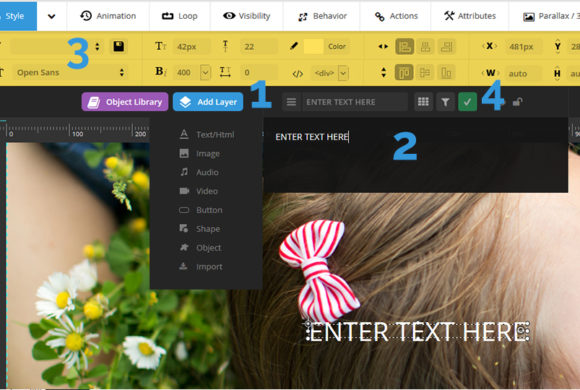
Task: Align layer horizontally to the left
Action: click(405, 47)
